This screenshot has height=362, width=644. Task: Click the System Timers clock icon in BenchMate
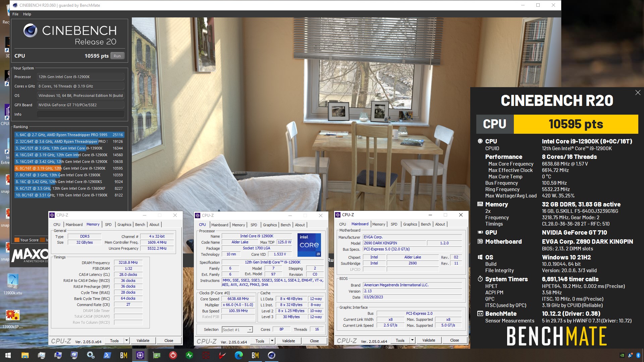point(480,279)
